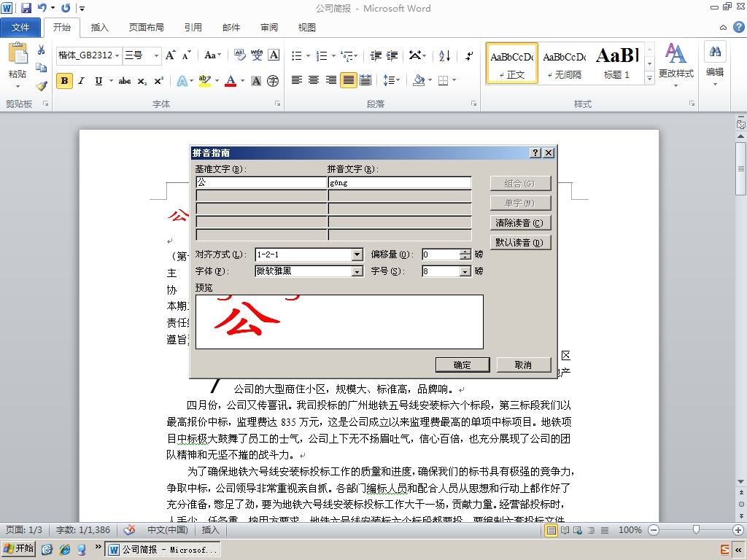Open the 字号 dropdown showing 8
The height and width of the screenshot is (560, 747).
pyautogui.click(x=465, y=271)
